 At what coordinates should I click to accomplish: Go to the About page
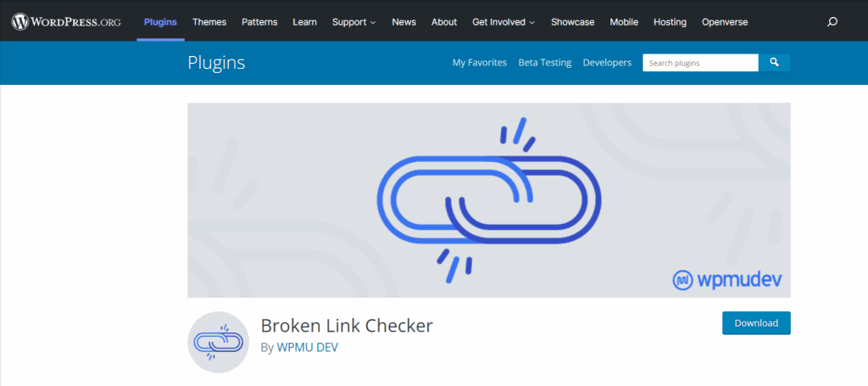(444, 22)
